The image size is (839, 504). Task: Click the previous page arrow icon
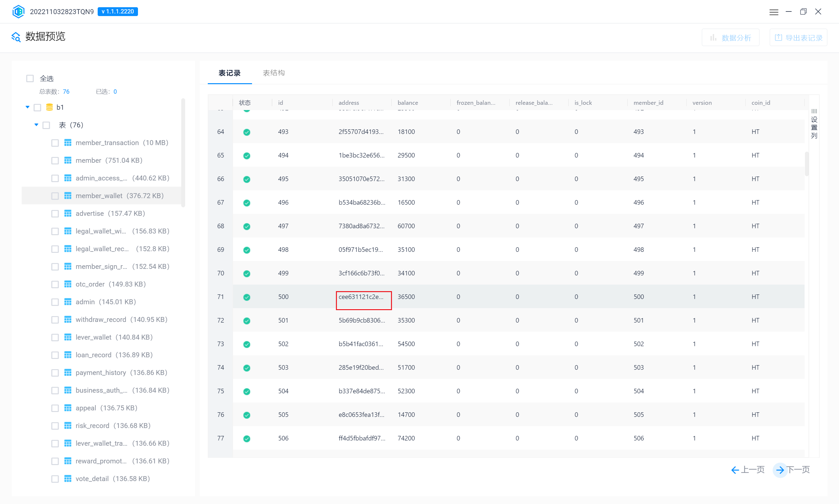tap(735, 470)
